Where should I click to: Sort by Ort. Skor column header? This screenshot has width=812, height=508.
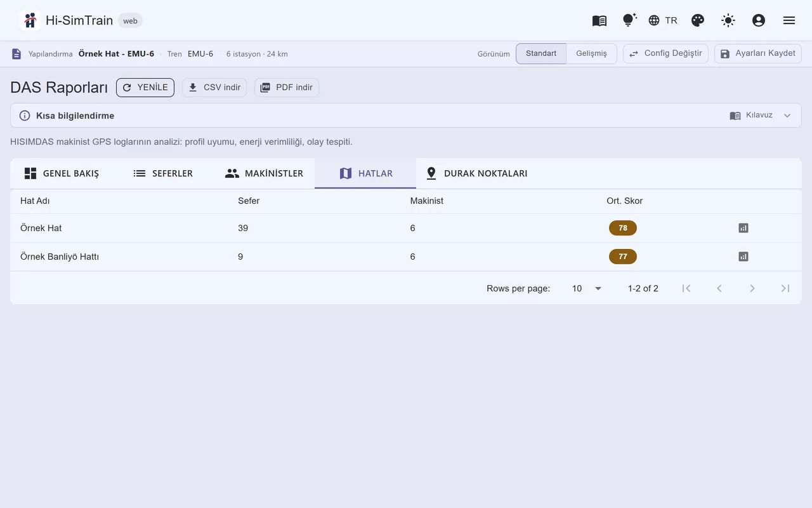tap(625, 201)
